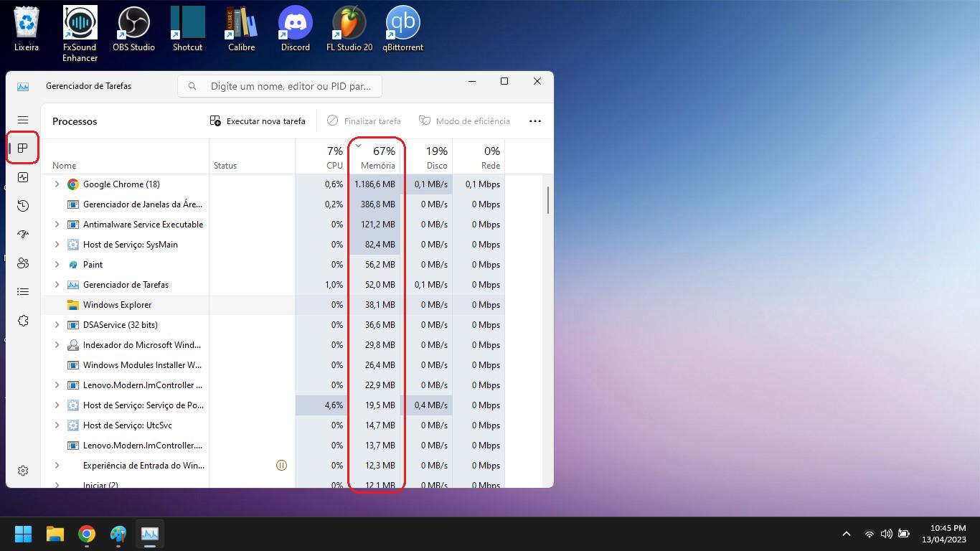Open the App history panel

22,206
